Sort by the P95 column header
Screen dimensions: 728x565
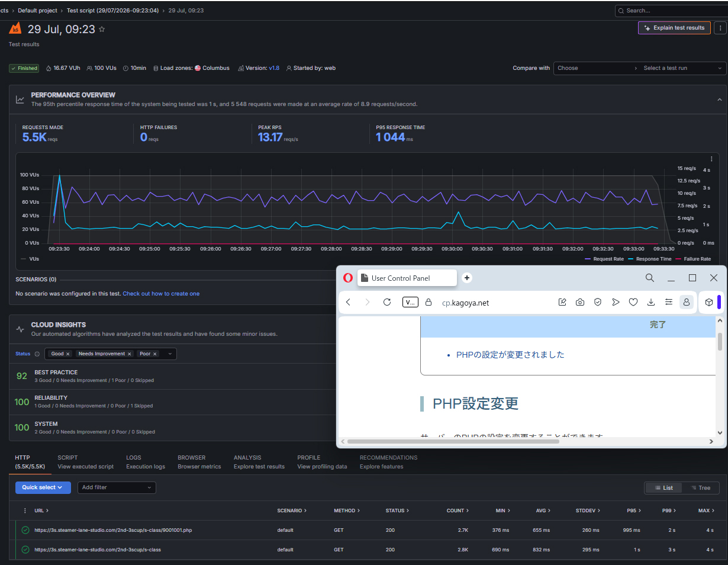coord(635,511)
